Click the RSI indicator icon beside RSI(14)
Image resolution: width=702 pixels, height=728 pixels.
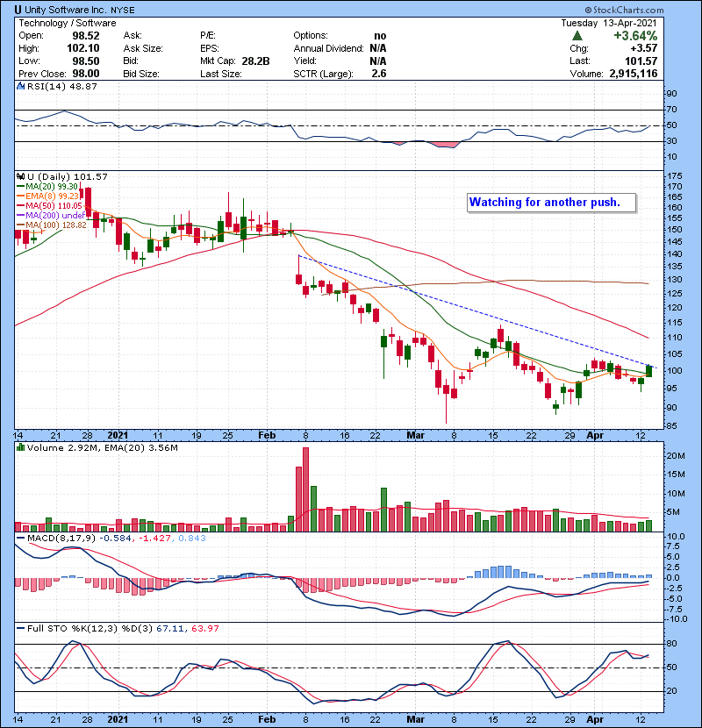20,86
